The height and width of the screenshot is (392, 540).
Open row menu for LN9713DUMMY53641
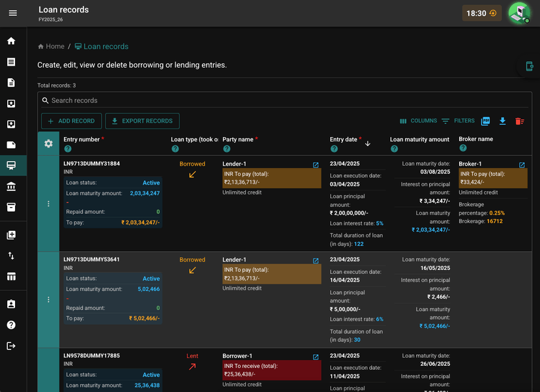click(x=48, y=299)
